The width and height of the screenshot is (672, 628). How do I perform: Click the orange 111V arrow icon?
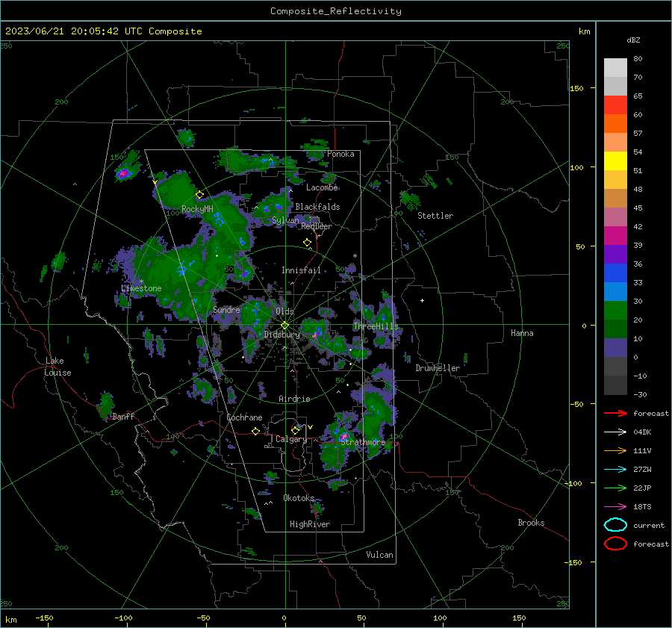(615, 450)
